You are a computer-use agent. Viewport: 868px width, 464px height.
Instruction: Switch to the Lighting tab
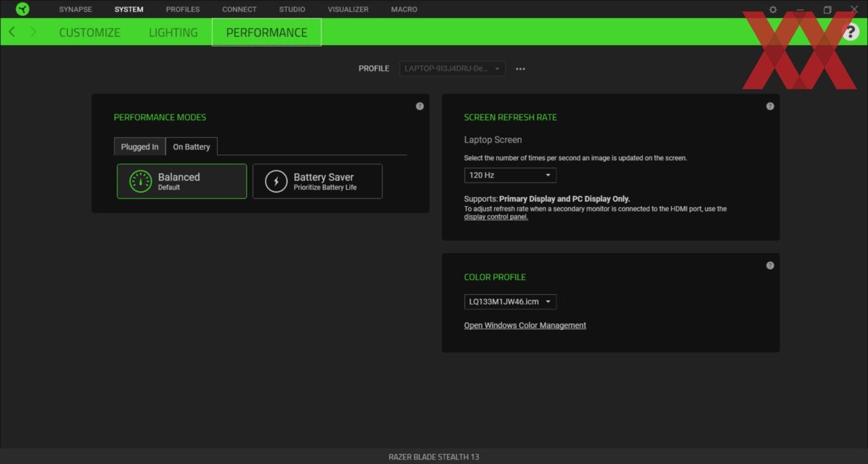173,33
